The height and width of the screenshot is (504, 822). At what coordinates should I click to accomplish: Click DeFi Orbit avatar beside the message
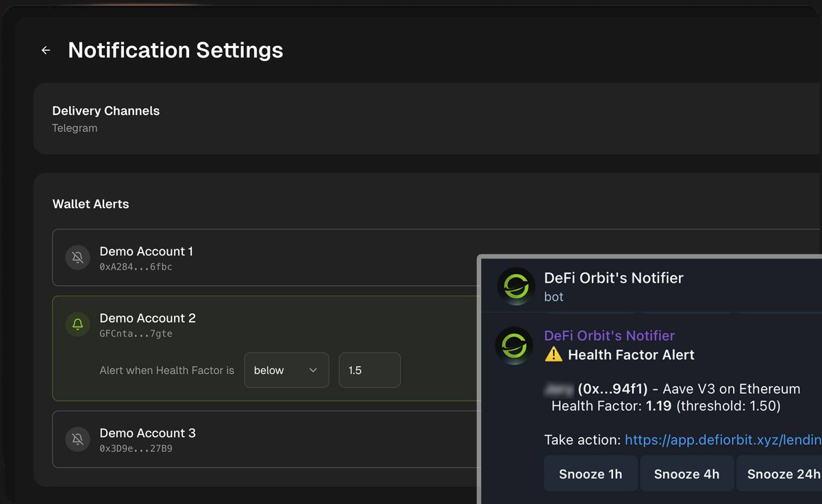click(x=514, y=346)
